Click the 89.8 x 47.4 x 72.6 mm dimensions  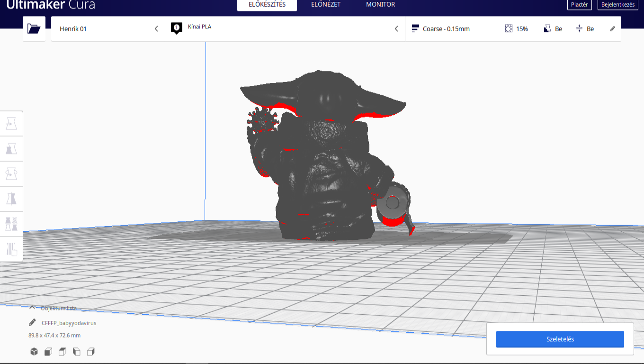pyautogui.click(x=54, y=336)
